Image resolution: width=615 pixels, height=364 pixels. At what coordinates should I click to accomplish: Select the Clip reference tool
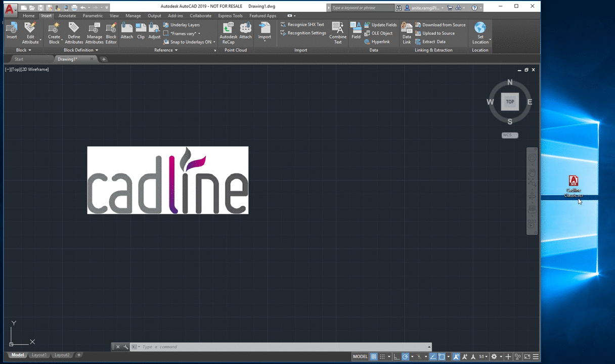tap(141, 30)
